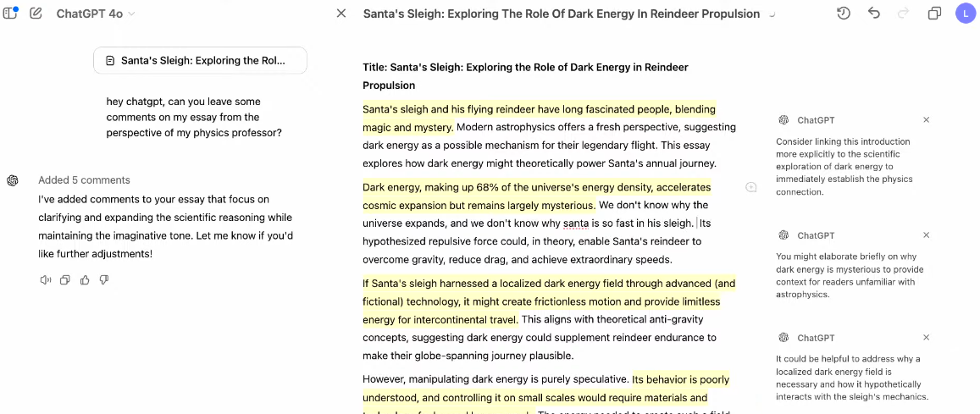Undo the last canvas edit

[x=874, y=14]
